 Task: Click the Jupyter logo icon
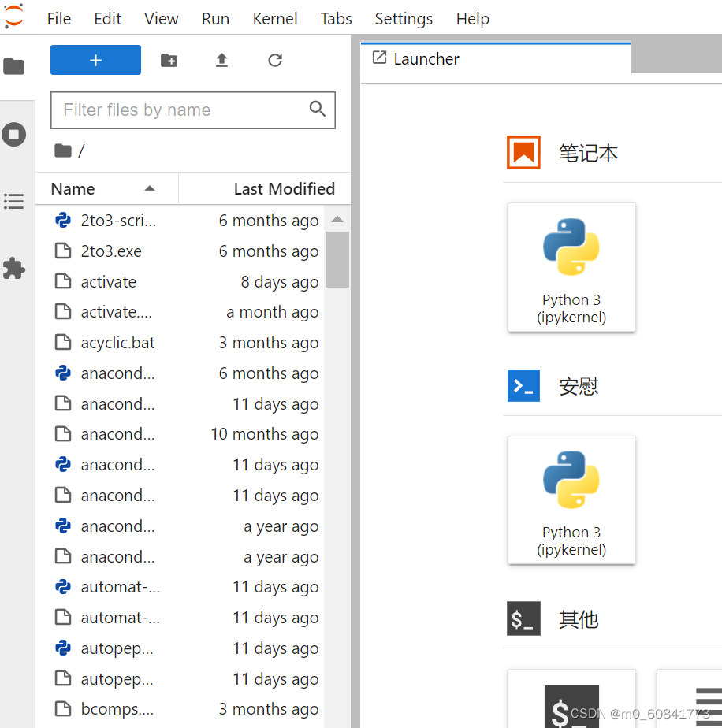point(13,16)
